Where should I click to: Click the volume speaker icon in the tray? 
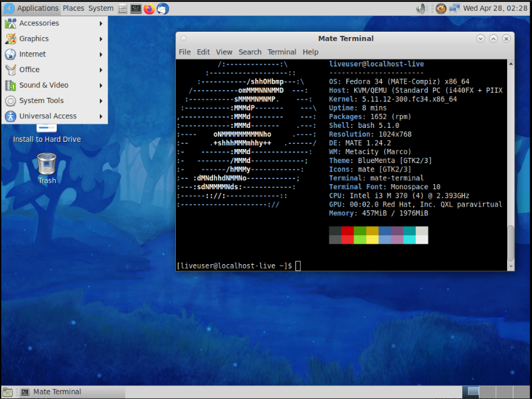tap(421, 8)
